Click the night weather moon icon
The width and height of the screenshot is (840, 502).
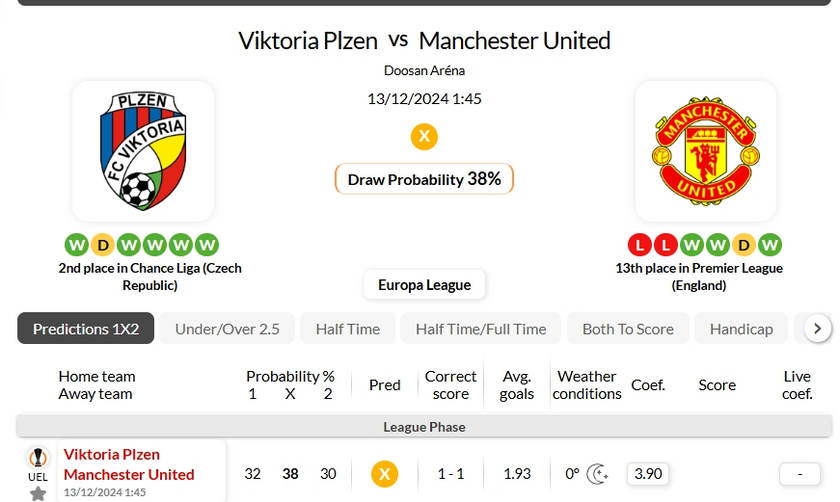click(597, 474)
